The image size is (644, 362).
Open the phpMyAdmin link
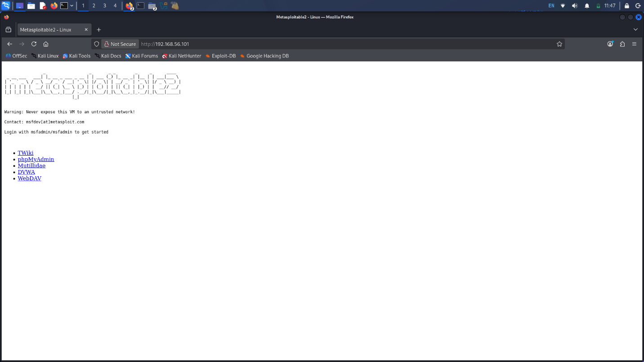point(36,159)
